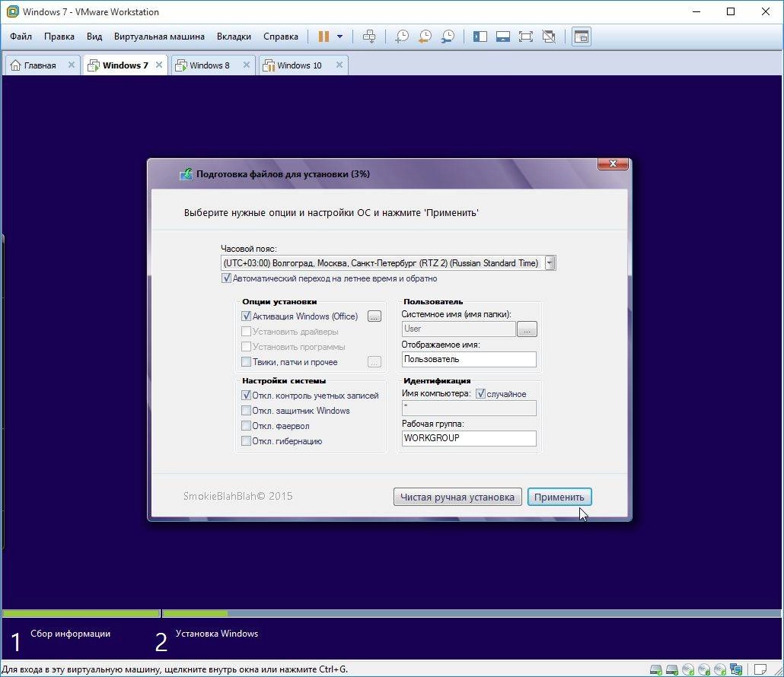Close the installer setup dialog

pyautogui.click(x=613, y=164)
